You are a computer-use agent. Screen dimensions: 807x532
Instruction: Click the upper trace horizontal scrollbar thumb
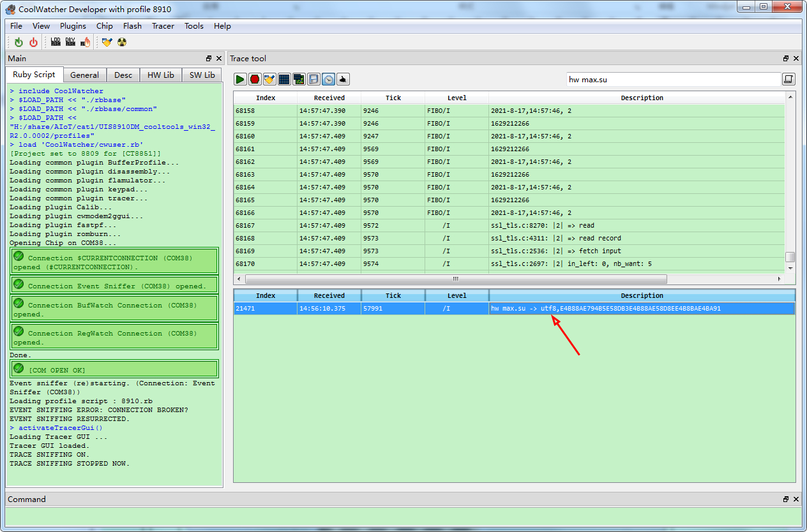coord(456,279)
